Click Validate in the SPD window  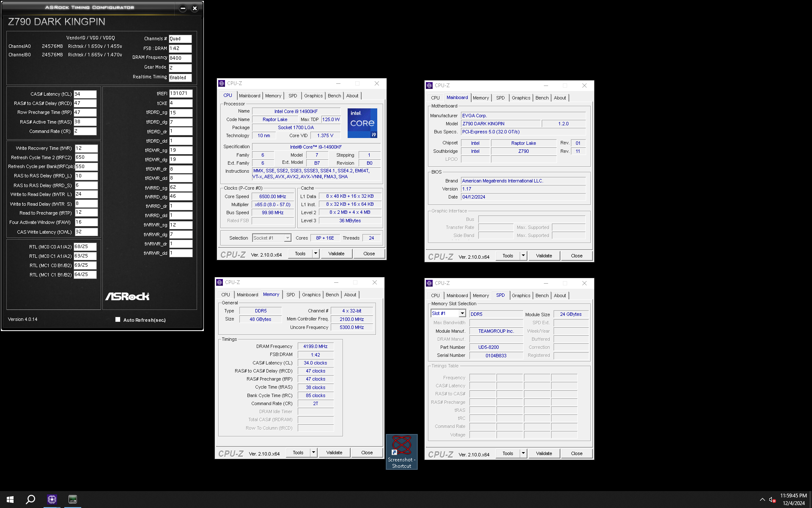pyautogui.click(x=544, y=453)
